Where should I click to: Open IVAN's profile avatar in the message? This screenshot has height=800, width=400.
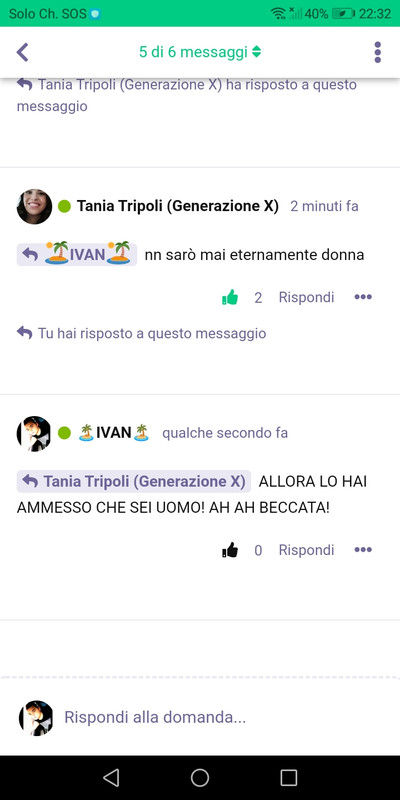34,433
